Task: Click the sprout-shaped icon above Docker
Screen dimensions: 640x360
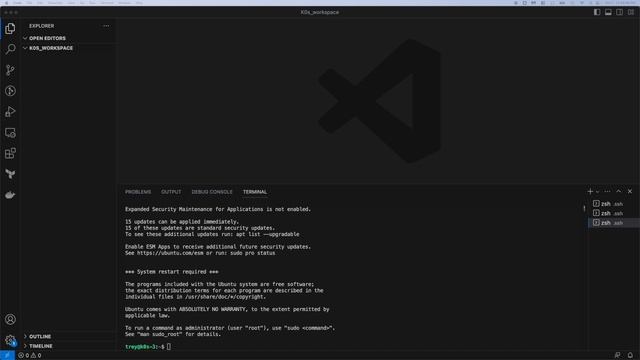Action: pos(10,174)
